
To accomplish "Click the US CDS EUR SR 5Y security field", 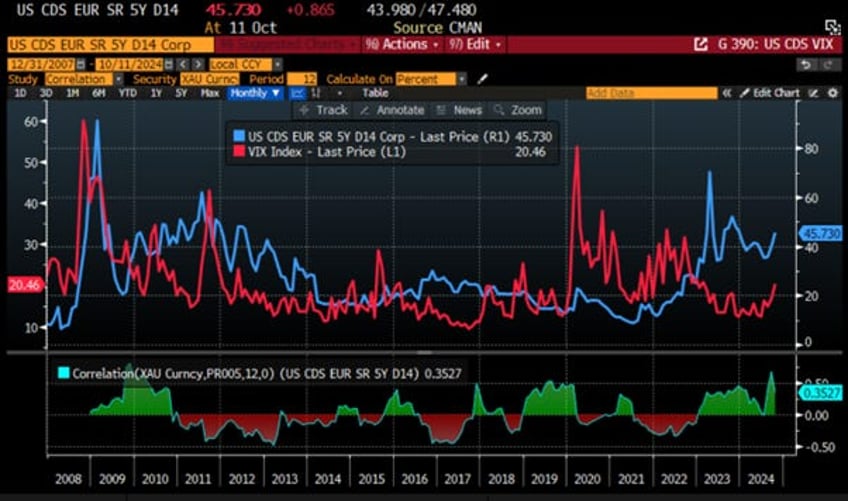I will pos(110,44).
